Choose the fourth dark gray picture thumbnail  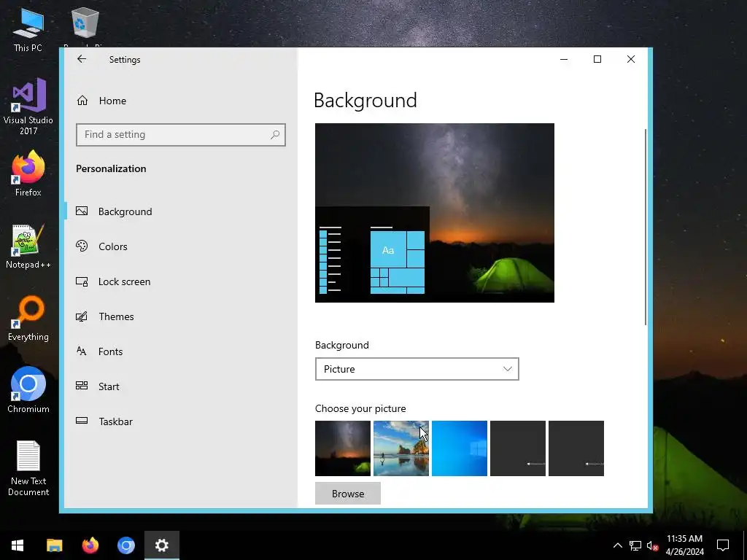[x=518, y=448]
